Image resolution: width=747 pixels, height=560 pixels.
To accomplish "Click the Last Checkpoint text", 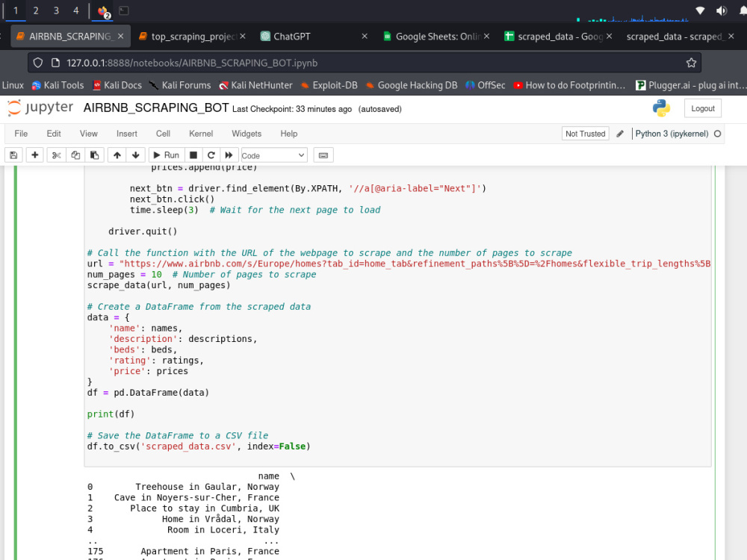I will point(292,109).
